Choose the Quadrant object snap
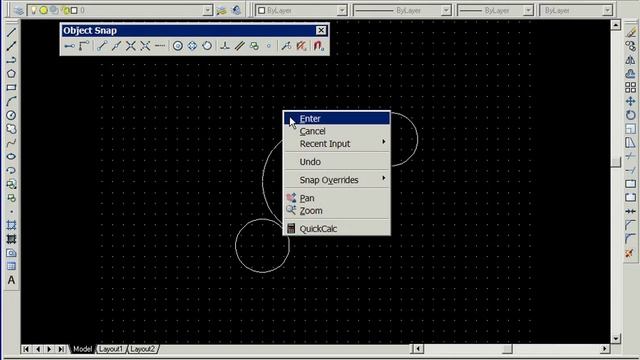 192,46
